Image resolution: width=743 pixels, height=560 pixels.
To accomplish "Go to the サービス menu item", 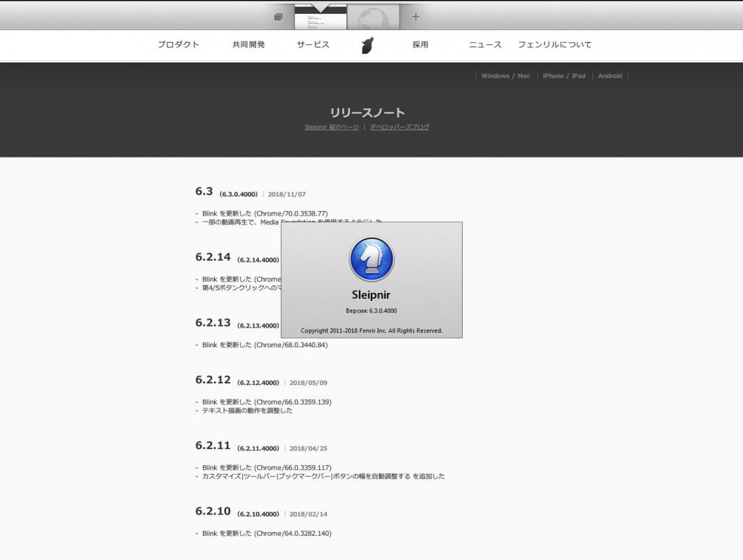I will (x=313, y=45).
